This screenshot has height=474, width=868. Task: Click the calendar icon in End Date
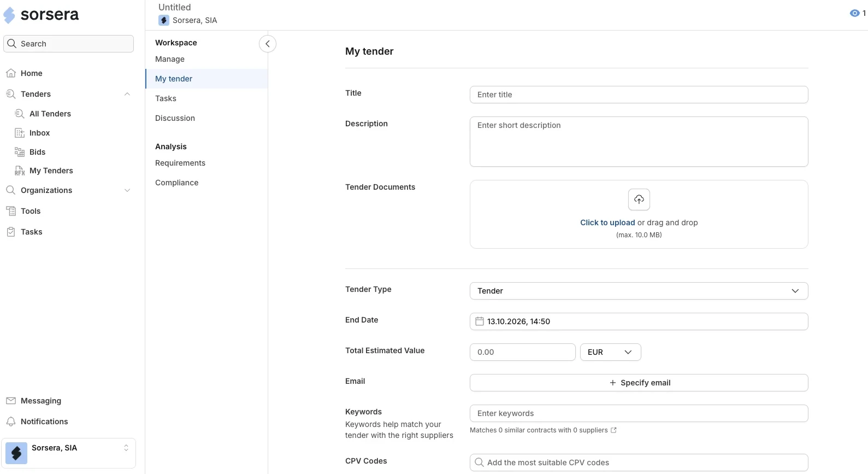pos(479,321)
